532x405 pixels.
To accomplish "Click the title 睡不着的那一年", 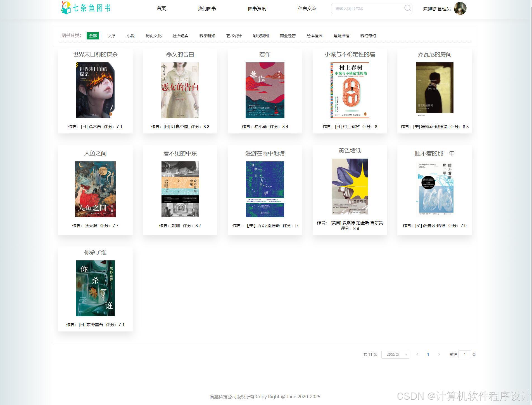I will 434,153.
